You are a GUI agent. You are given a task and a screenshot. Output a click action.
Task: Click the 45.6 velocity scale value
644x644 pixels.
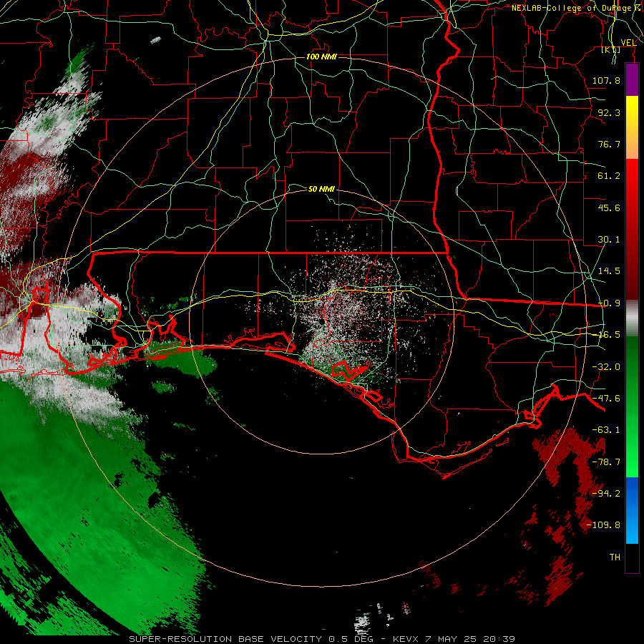tap(609, 208)
